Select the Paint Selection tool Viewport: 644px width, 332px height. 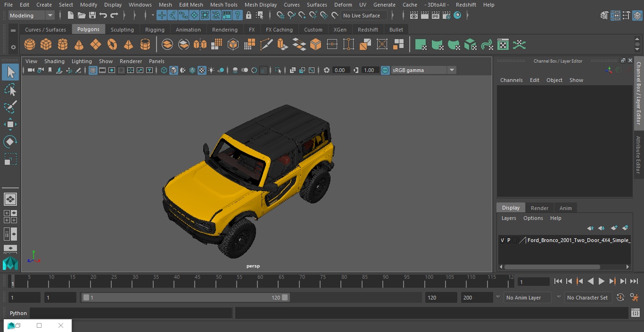10,107
